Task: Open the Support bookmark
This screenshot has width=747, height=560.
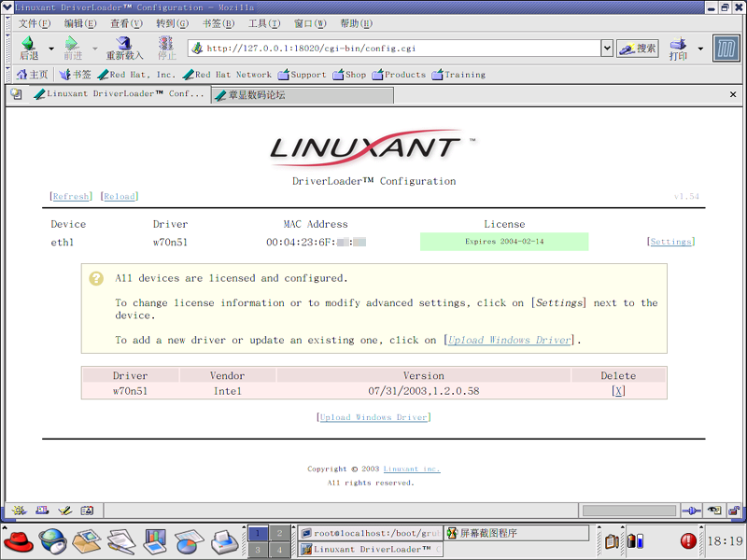Action: [x=302, y=75]
